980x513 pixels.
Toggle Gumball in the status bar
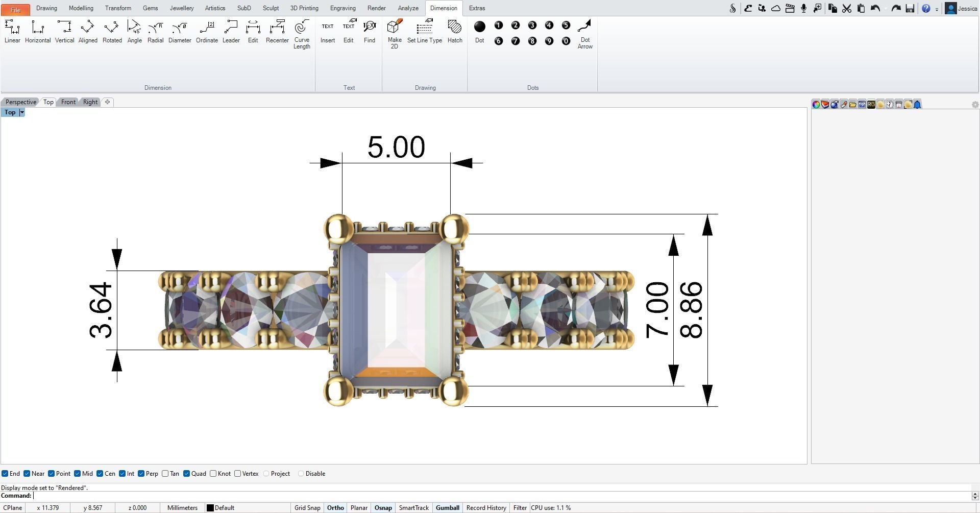tap(448, 508)
